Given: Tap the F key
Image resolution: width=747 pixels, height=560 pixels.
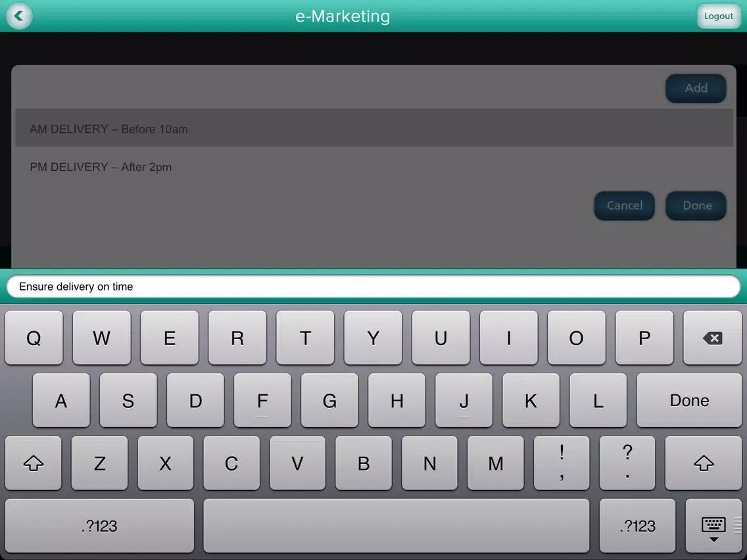Looking at the screenshot, I should point(262,400).
